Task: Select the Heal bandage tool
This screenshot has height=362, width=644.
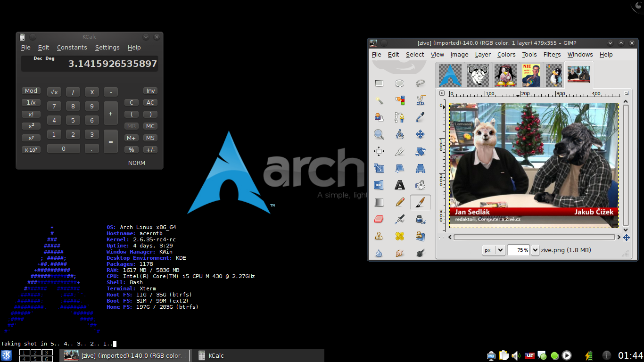Action: click(x=400, y=236)
